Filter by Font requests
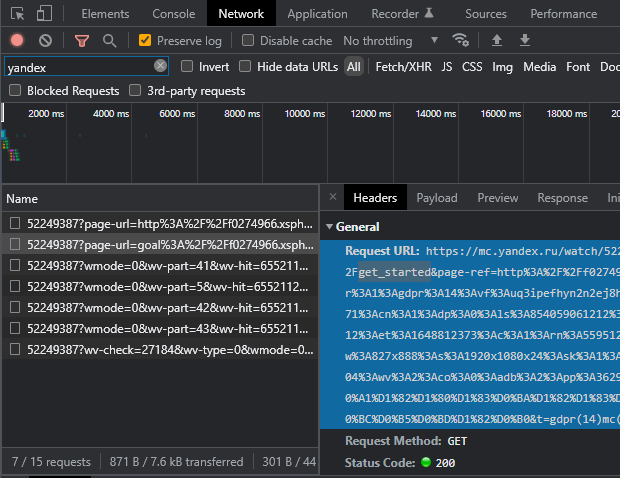Screen dimensions: 620x478 [x=578, y=66]
